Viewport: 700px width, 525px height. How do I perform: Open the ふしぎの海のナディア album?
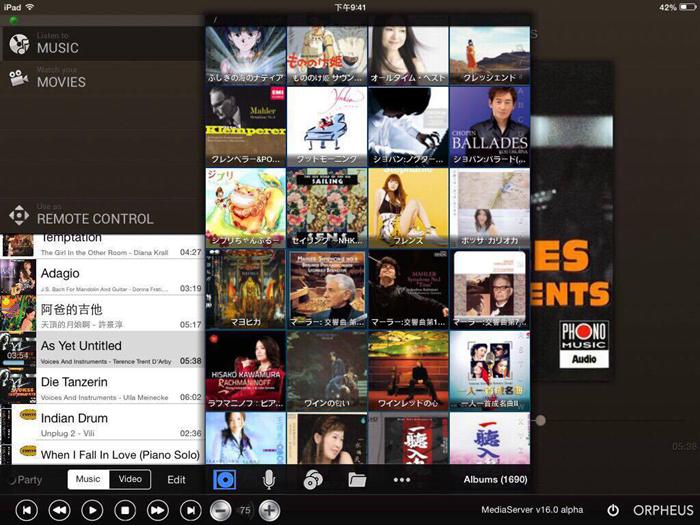point(246,55)
